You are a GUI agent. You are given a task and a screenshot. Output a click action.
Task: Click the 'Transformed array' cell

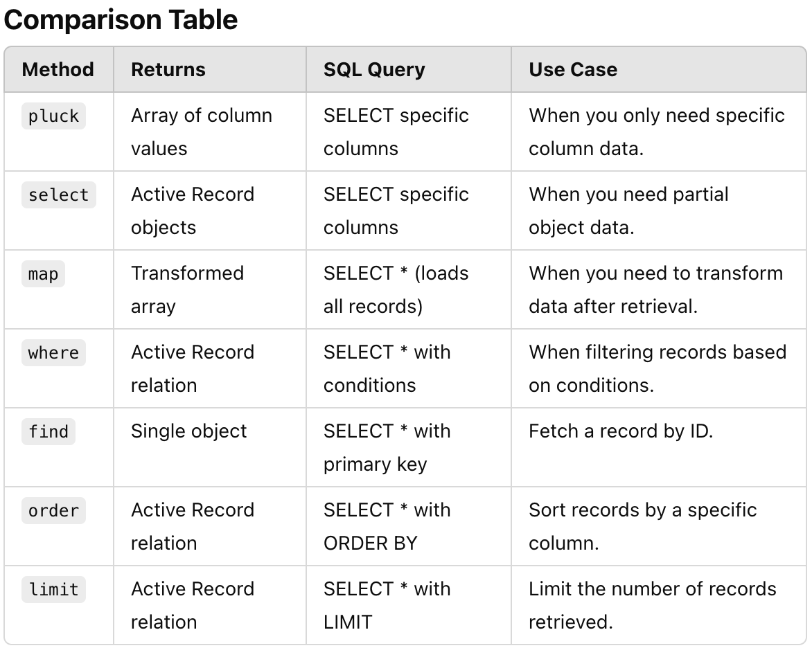(187, 289)
